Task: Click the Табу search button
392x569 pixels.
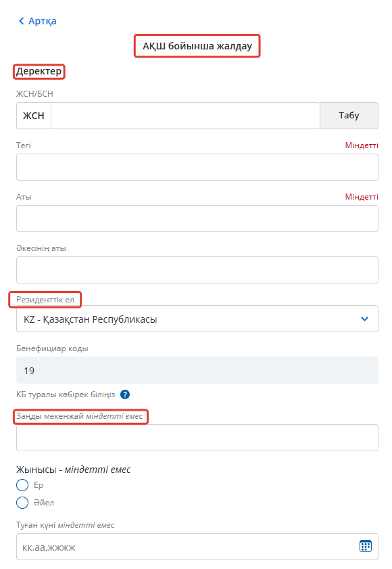Action: point(349,116)
